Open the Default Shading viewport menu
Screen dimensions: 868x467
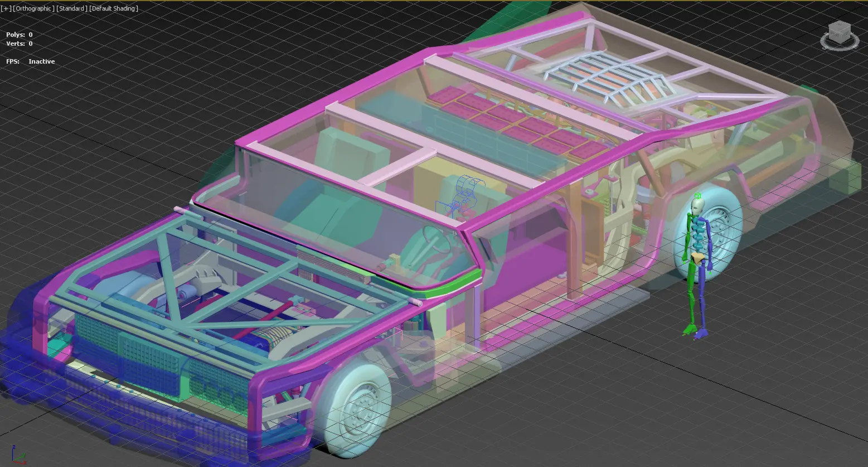point(113,8)
